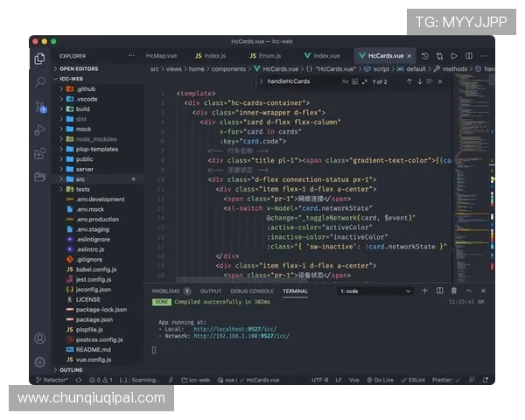Screen dimensions: 525x420
Task: Switch to the index.vue editor tab
Action: [325, 55]
